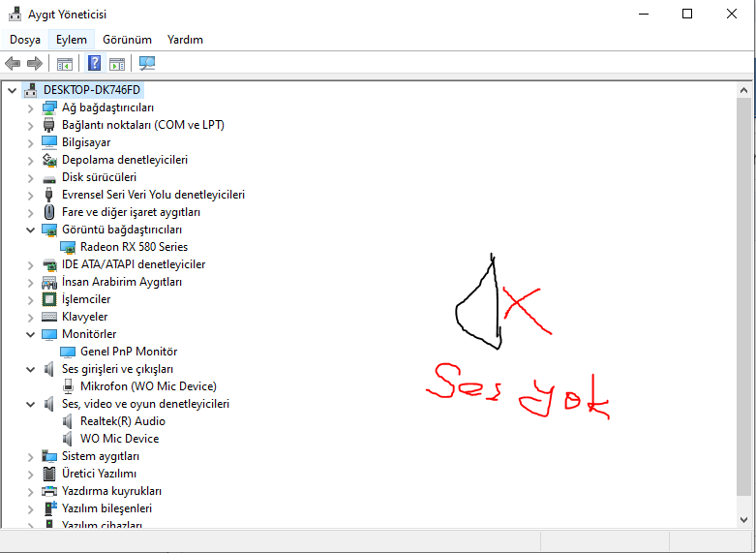
Task: Click the show/hide console tree toolbar icon
Action: [65, 64]
